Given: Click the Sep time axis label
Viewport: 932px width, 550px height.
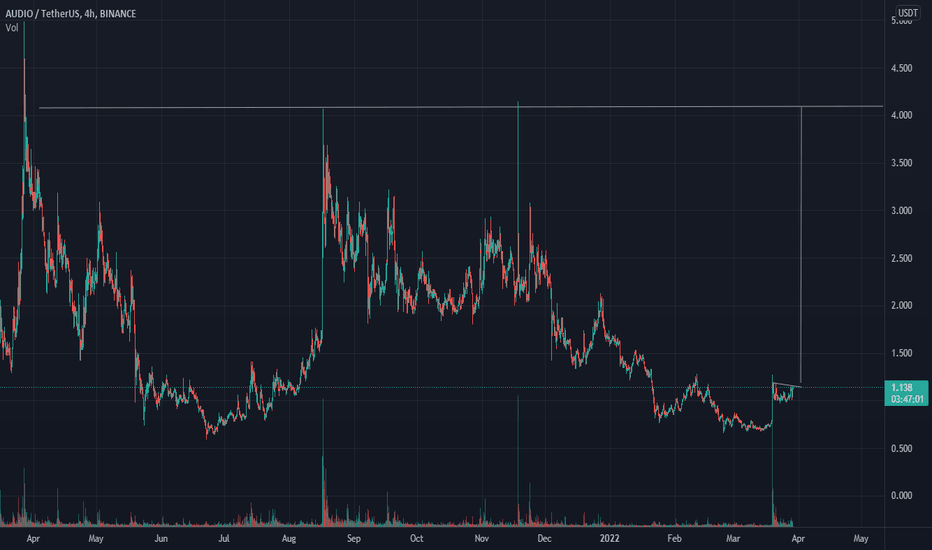Looking at the screenshot, I should tap(354, 539).
